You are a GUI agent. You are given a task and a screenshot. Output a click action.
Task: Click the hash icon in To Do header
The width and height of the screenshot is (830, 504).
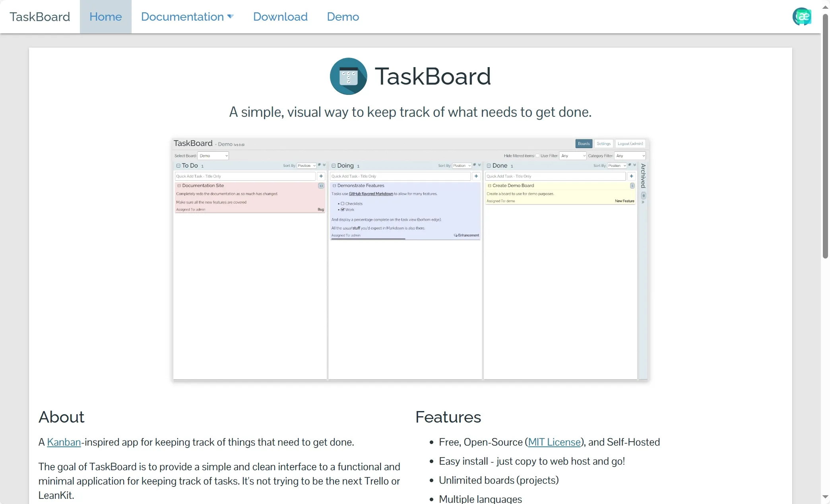pos(319,165)
